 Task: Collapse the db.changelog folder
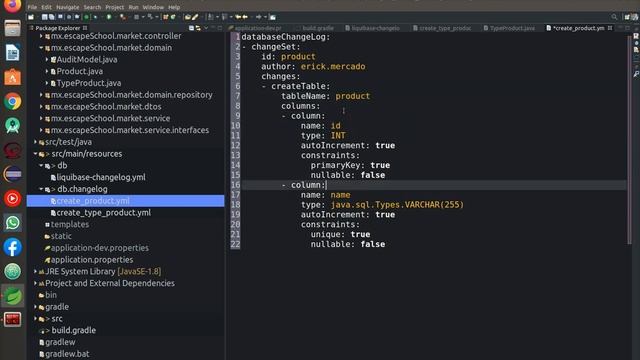pyautogui.click(x=41, y=189)
